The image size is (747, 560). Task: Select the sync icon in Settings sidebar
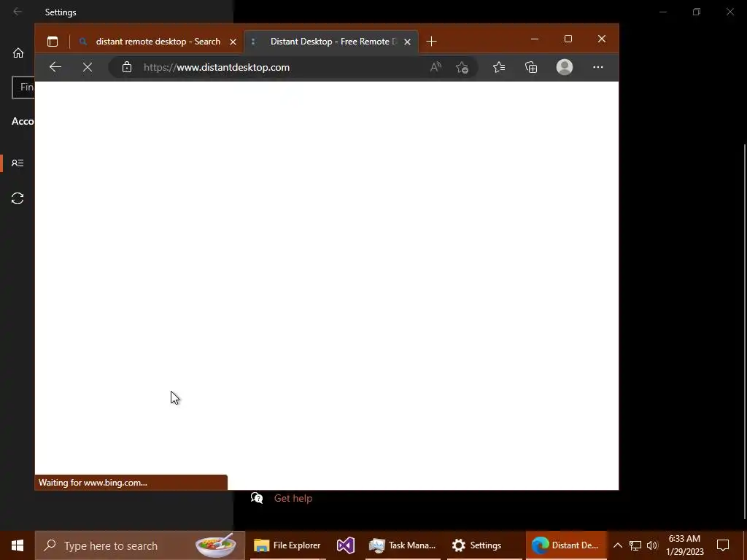coord(18,198)
